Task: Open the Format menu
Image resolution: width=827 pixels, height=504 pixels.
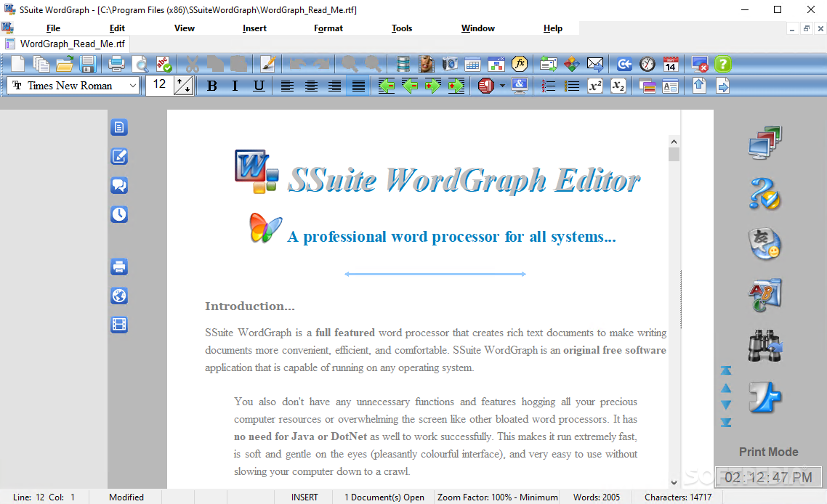Action: tap(328, 28)
